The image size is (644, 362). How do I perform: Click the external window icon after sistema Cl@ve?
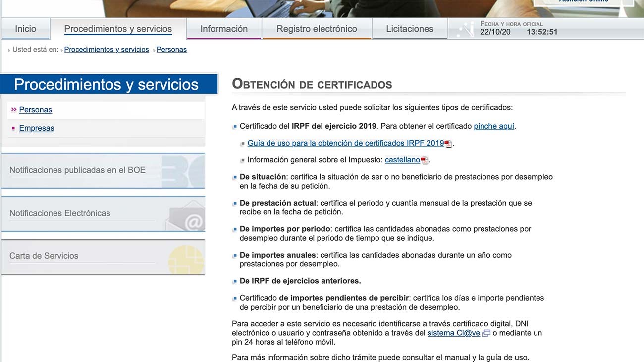coord(486,334)
